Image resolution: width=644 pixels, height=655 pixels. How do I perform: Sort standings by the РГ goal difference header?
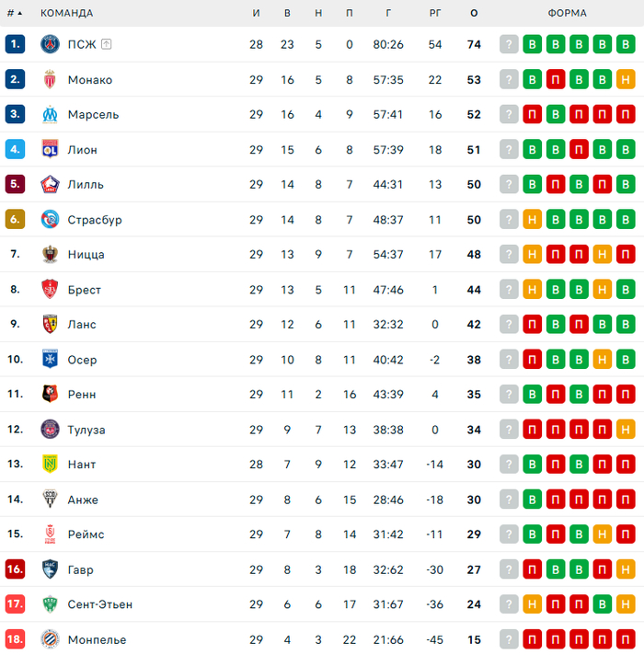pos(435,14)
